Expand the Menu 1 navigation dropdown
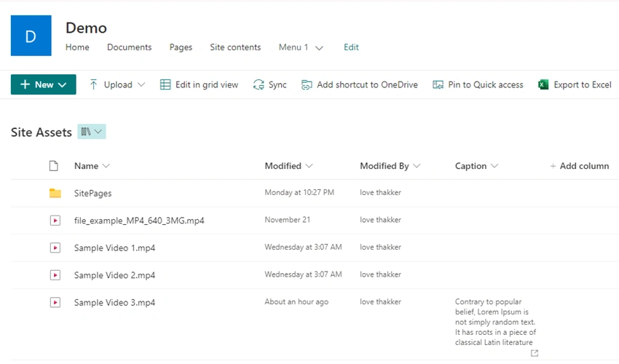619x364 pixels. click(320, 48)
